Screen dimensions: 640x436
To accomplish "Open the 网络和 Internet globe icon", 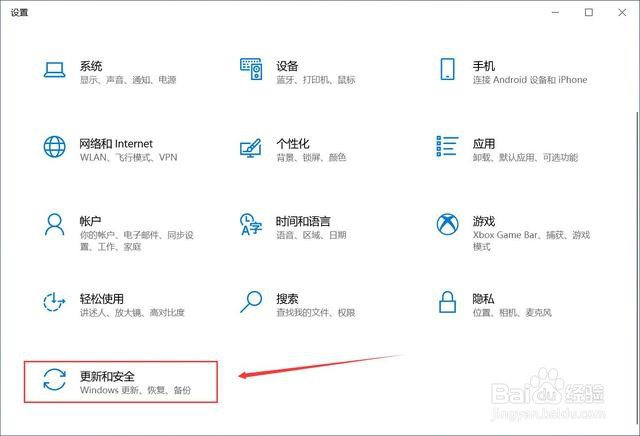I will (54, 147).
